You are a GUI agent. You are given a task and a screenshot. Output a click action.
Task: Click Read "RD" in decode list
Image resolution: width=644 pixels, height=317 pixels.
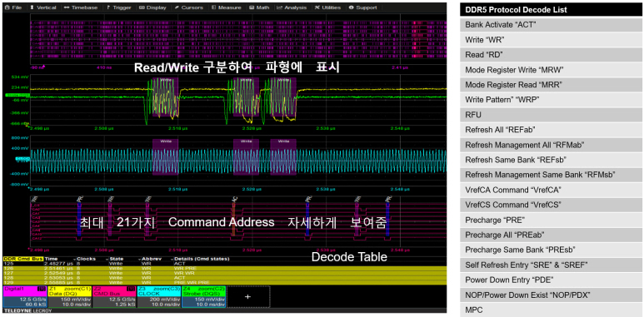click(552, 55)
